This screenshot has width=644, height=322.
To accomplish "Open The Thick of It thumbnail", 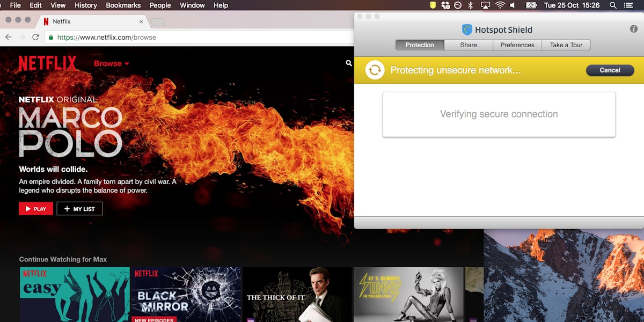I will pos(297,295).
